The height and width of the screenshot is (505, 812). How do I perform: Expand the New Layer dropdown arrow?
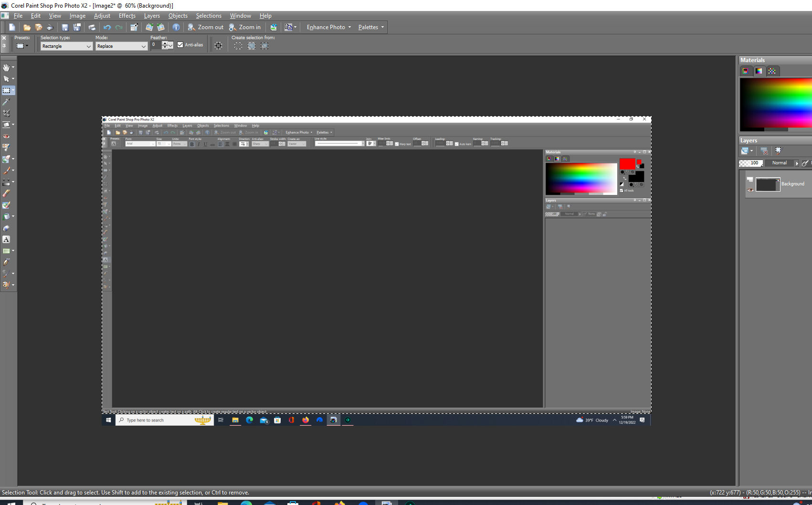tap(751, 151)
